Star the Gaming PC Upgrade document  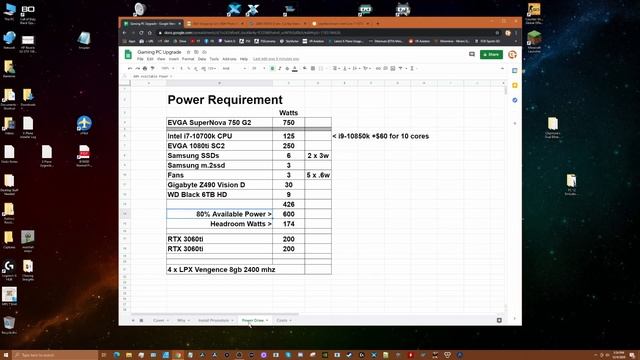(x=188, y=52)
